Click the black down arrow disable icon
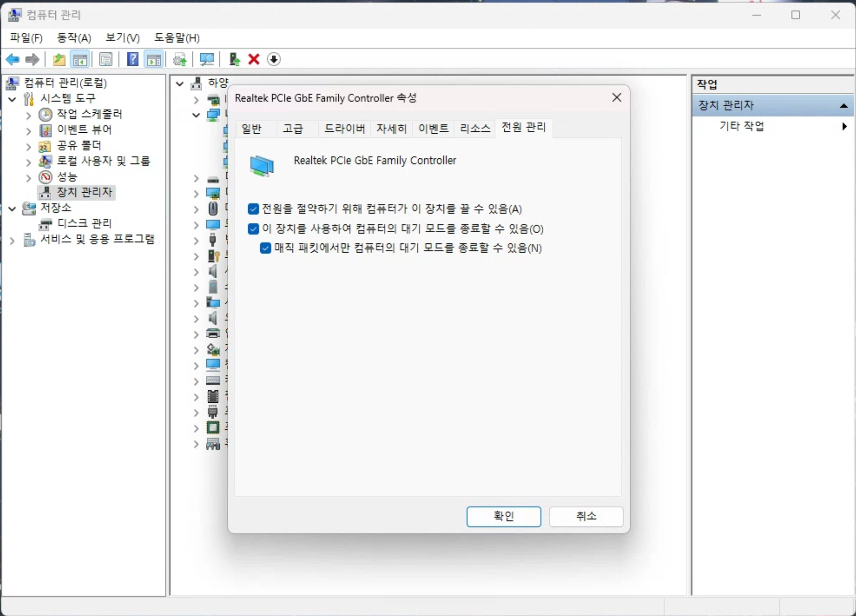Image resolution: width=856 pixels, height=616 pixels. click(x=274, y=59)
